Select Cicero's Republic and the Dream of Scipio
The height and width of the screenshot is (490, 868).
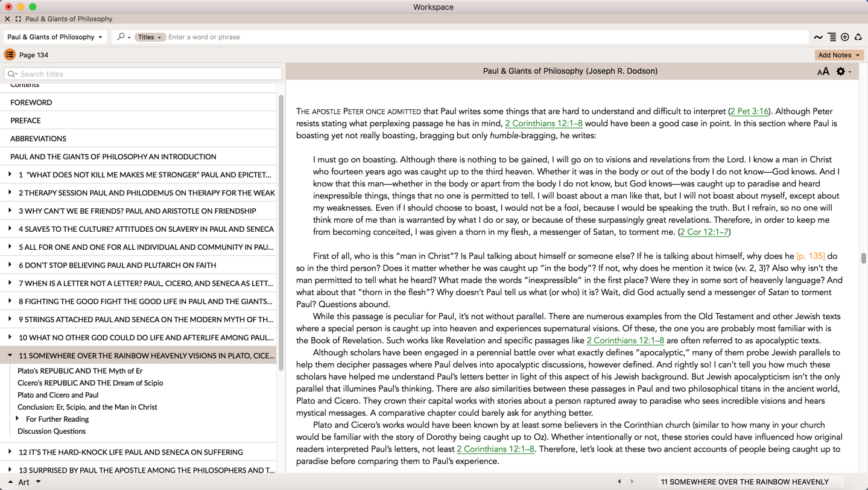(x=90, y=383)
